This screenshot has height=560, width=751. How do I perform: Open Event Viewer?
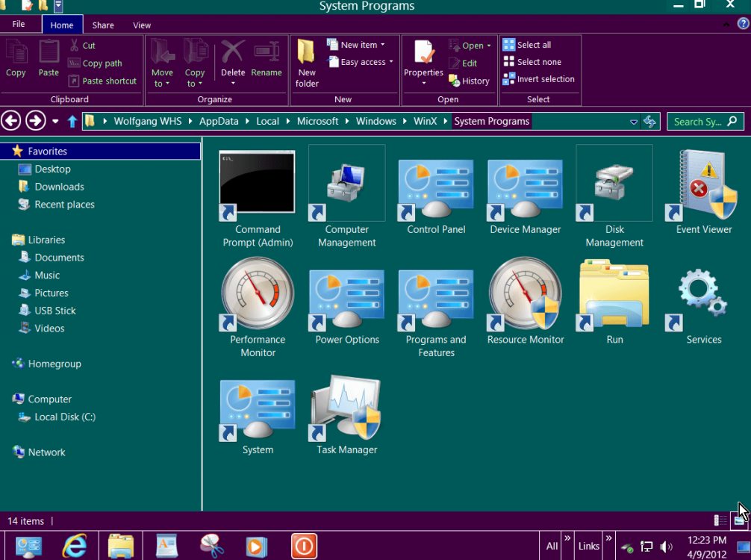point(702,183)
